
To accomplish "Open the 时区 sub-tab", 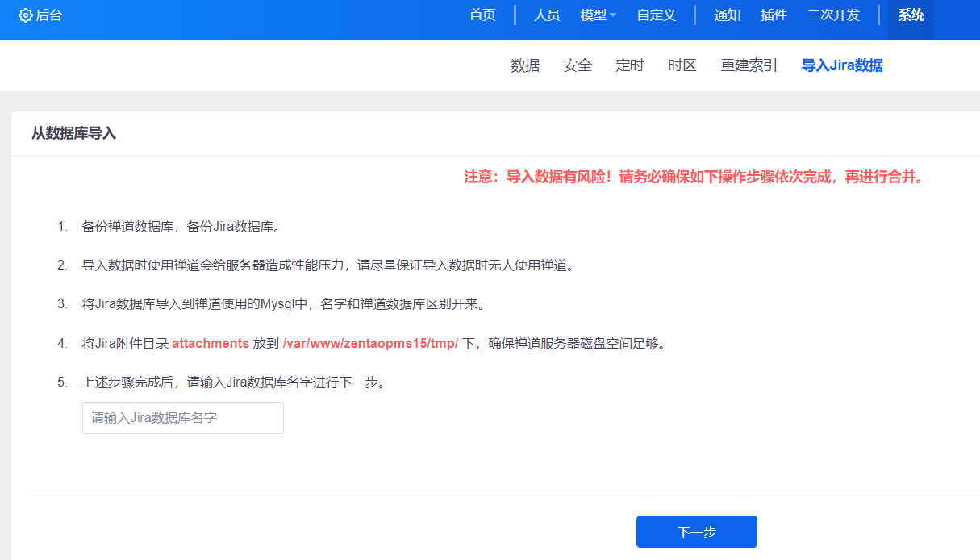I will pos(682,66).
